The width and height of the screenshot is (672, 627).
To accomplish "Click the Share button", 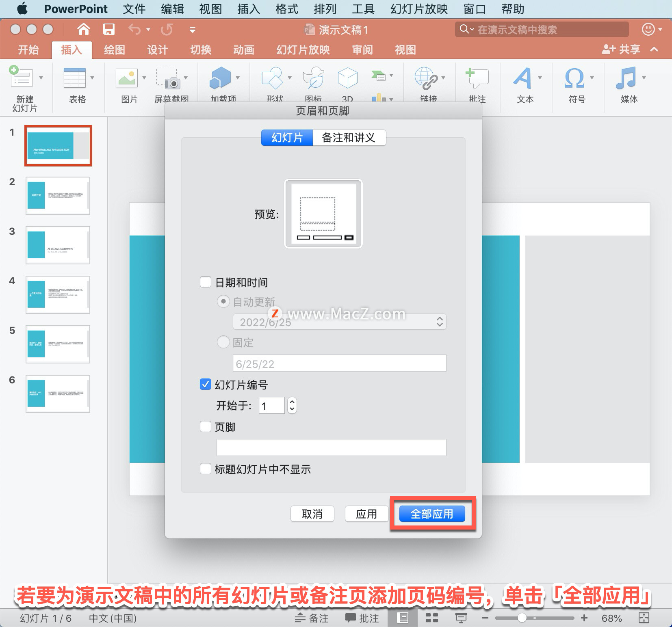I will click(x=621, y=49).
